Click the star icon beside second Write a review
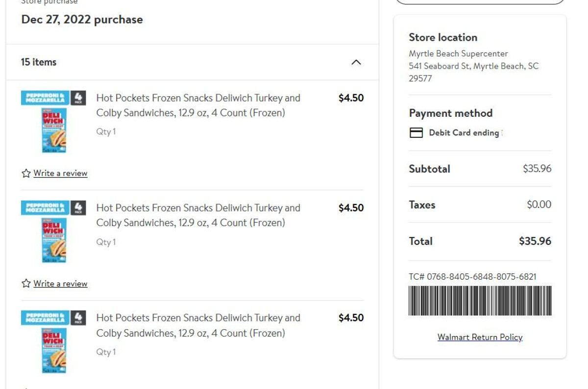Screen dimensions: 588x389 (x=26, y=284)
